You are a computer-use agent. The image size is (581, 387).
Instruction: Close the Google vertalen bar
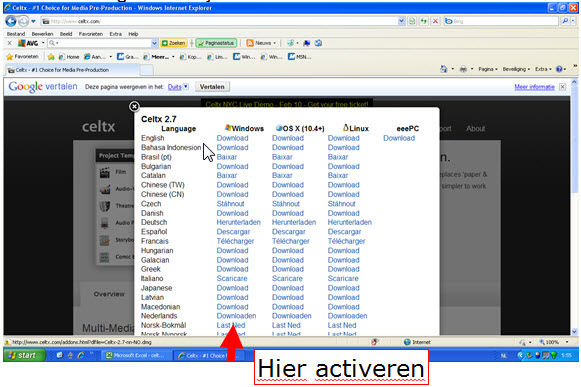pos(562,87)
